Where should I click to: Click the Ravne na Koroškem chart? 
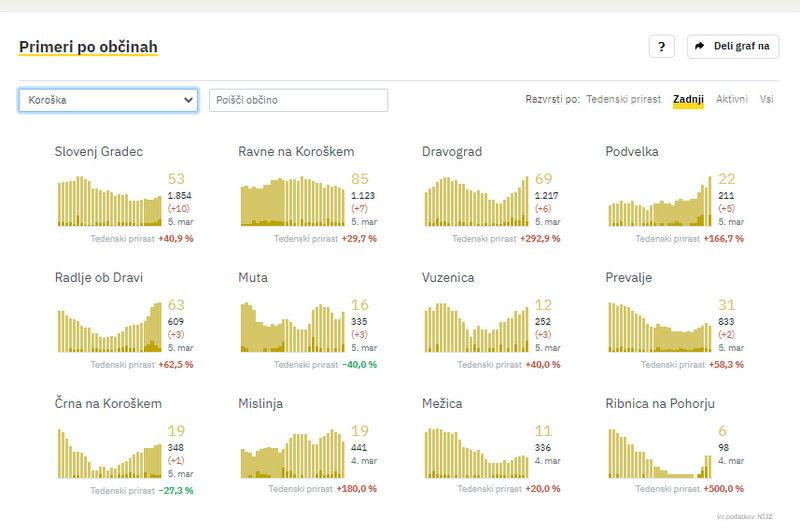292,201
